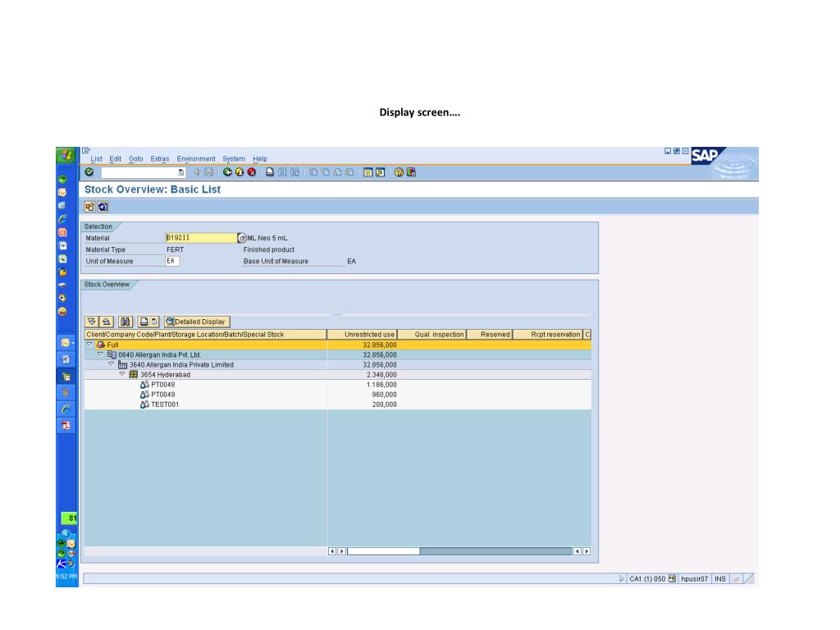
Task: Open the Environment menu
Action: (x=196, y=158)
